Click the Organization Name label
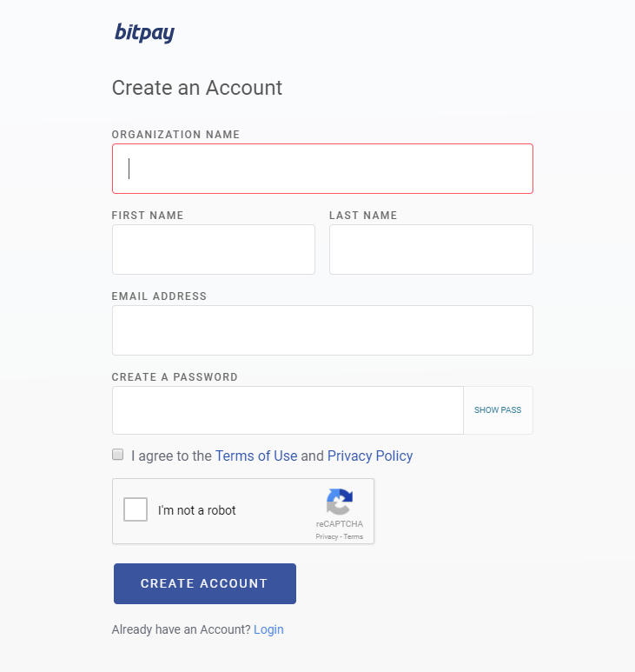Image resolution: width=635 pixels, height=672 pixels. coord(175,135)
